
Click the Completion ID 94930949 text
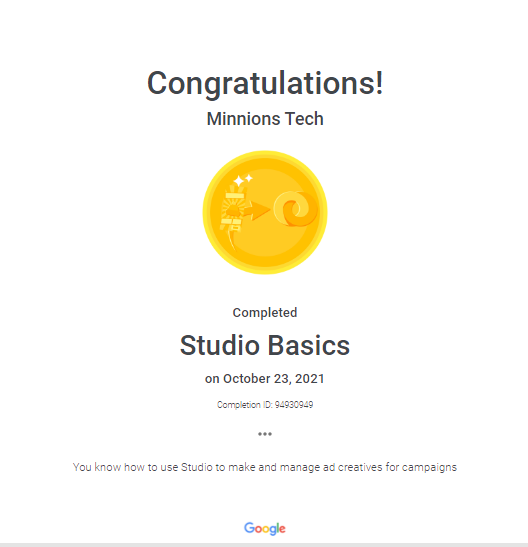point(265,405)
